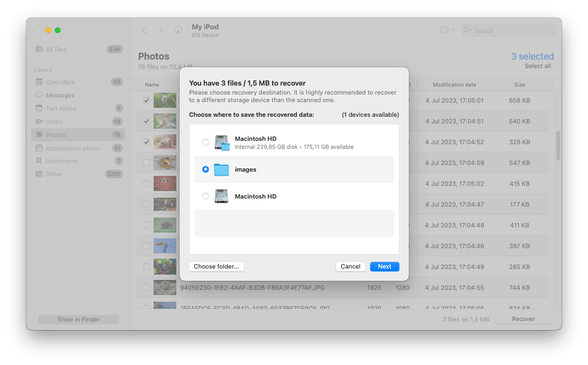The height and width of the screenshot is (365, 588).
Task: Open the home icon in toolbar
Action: click(178, 30)
